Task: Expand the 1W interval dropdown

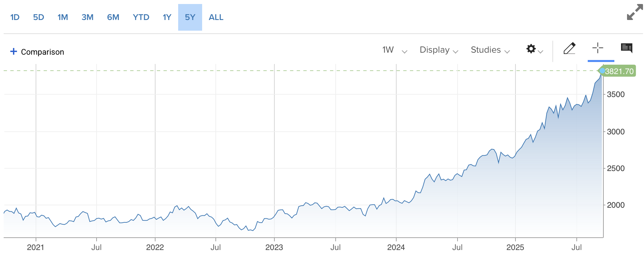Action: 394,50
